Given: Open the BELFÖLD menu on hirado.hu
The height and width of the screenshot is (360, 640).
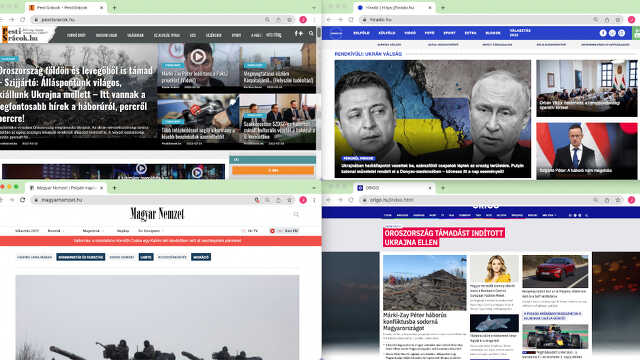Looking at the screenshot, I should [x=361, y=33].
